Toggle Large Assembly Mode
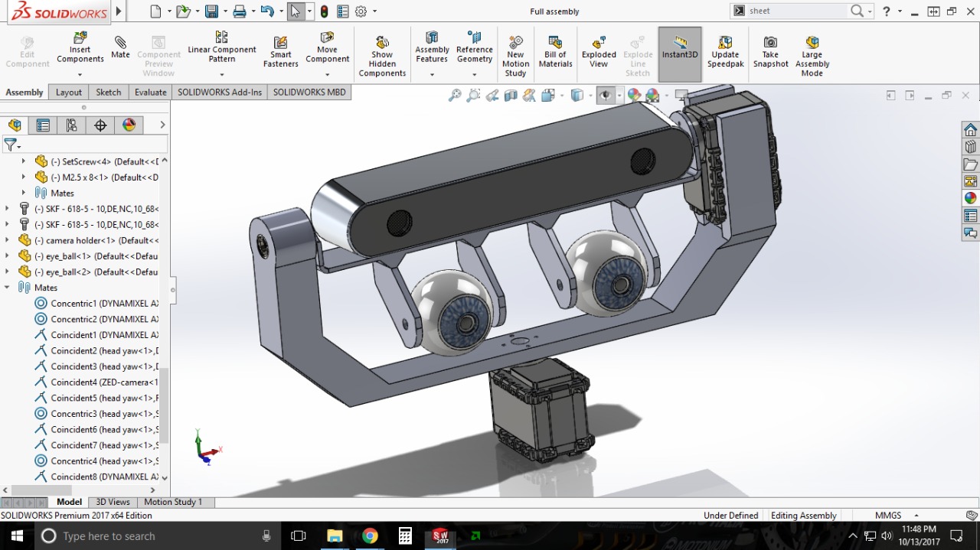This screenshot has height=550, width=980. pos(812,56)
